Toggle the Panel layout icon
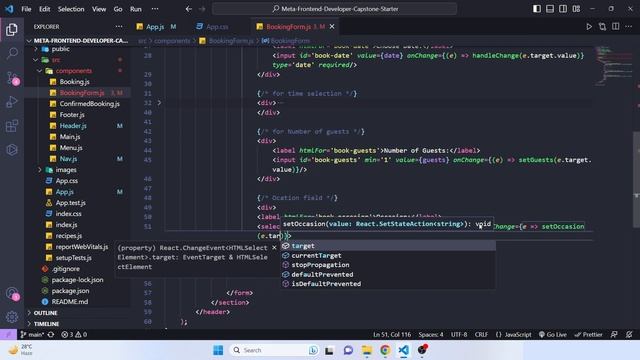Viewport: 640px width, 360px height. tap(550, 9)
